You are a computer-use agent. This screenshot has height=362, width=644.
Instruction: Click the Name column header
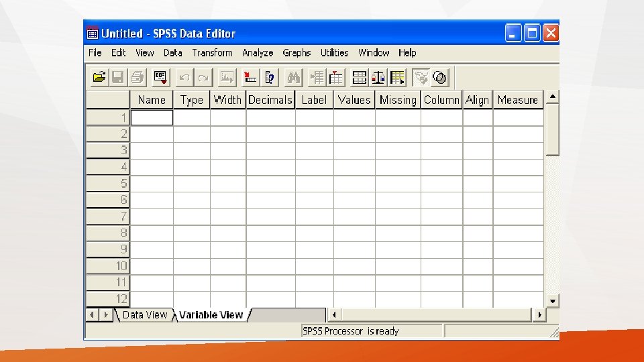[x=152, y=100]
